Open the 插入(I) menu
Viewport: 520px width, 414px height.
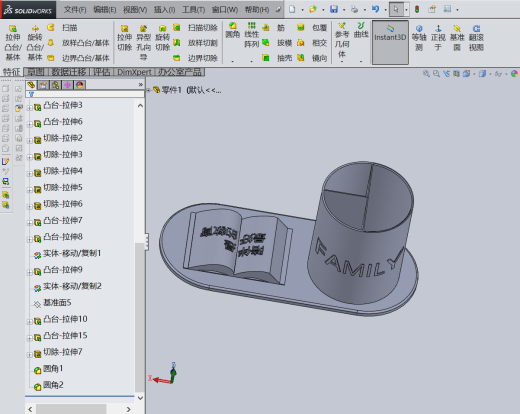(164, 9)
